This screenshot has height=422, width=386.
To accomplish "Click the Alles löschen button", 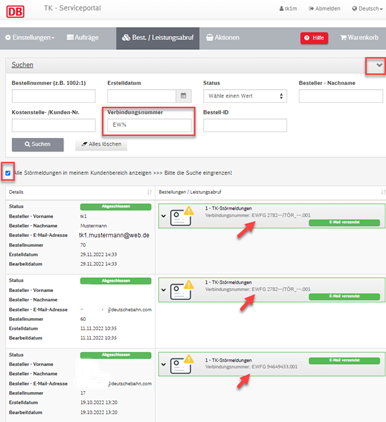I will pyautogui.click(x=101, y=144).
